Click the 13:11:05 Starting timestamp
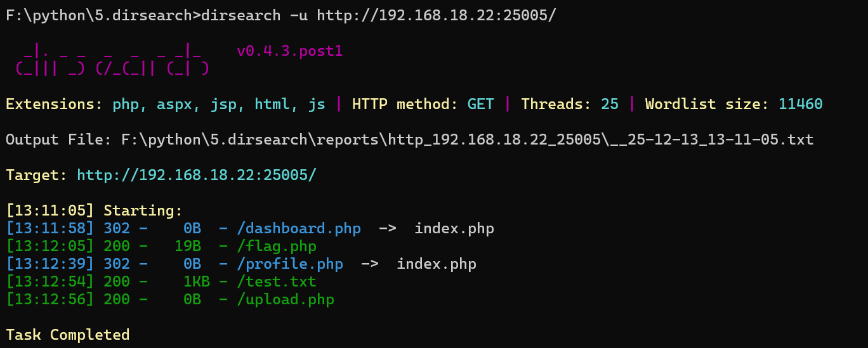The width and height of the screenshot is (868, 348). pyautogui.click(x=50, y=210)
